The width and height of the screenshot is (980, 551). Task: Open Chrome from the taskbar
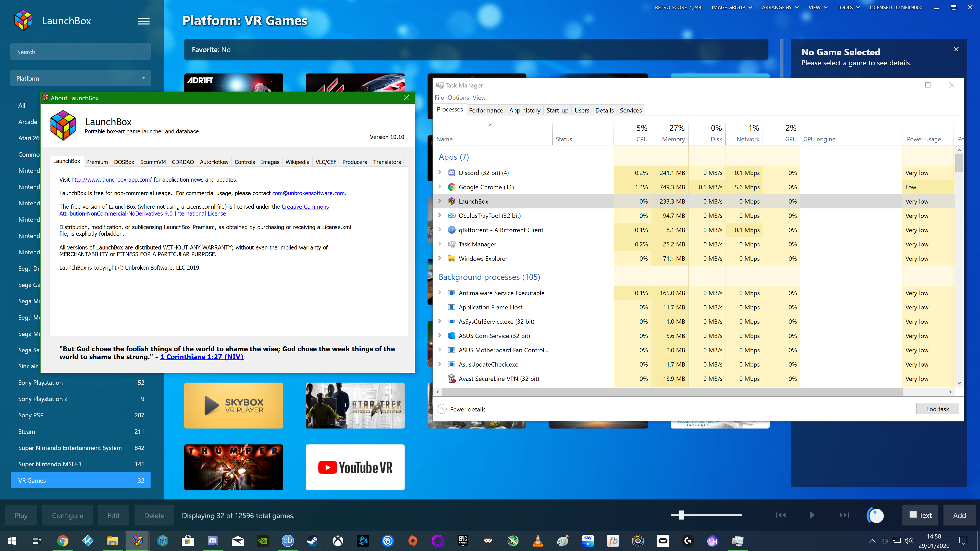pyautogui.click(x=63, y=541)
